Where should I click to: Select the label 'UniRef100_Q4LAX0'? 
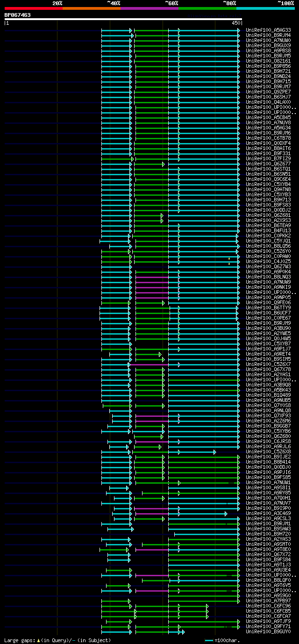pos(268,102)
